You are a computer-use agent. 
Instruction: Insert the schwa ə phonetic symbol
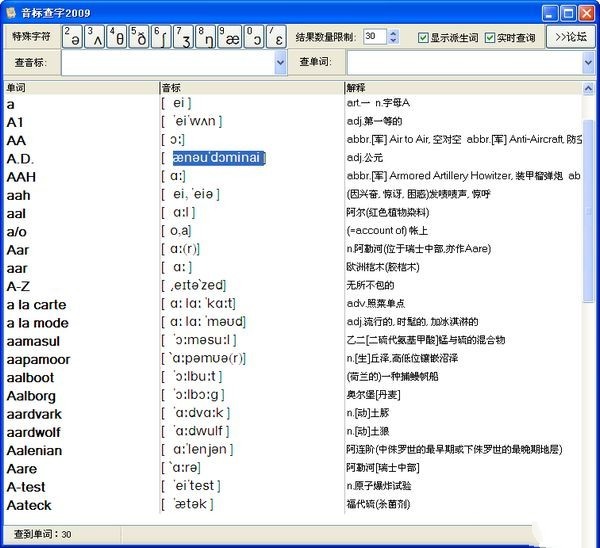pyautogui.click(x=73, y=37)
